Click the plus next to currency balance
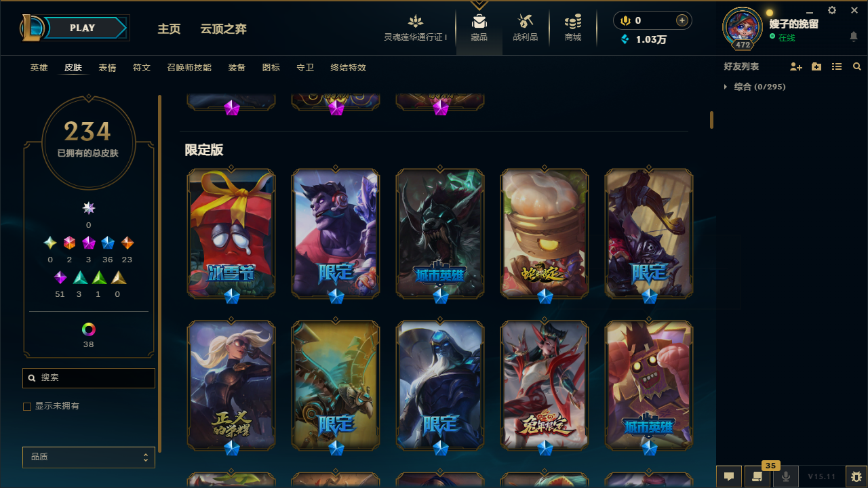The image size is (868, 488). (682, 20)
